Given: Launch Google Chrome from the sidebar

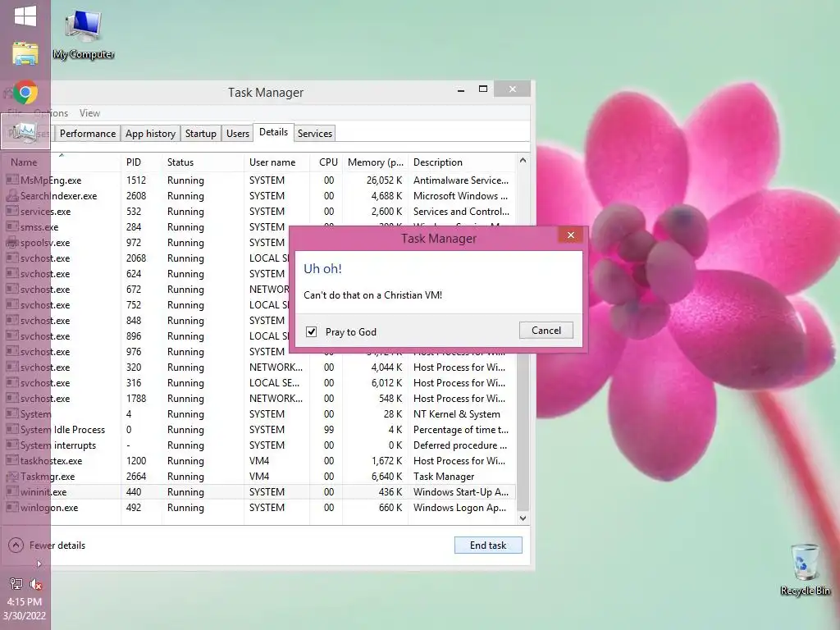Looking at the screenshot, I should [25, 92].
